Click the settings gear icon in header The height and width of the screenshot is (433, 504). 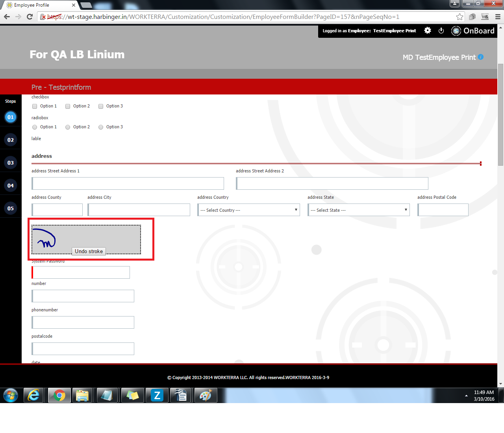click(x=428, y=31)
